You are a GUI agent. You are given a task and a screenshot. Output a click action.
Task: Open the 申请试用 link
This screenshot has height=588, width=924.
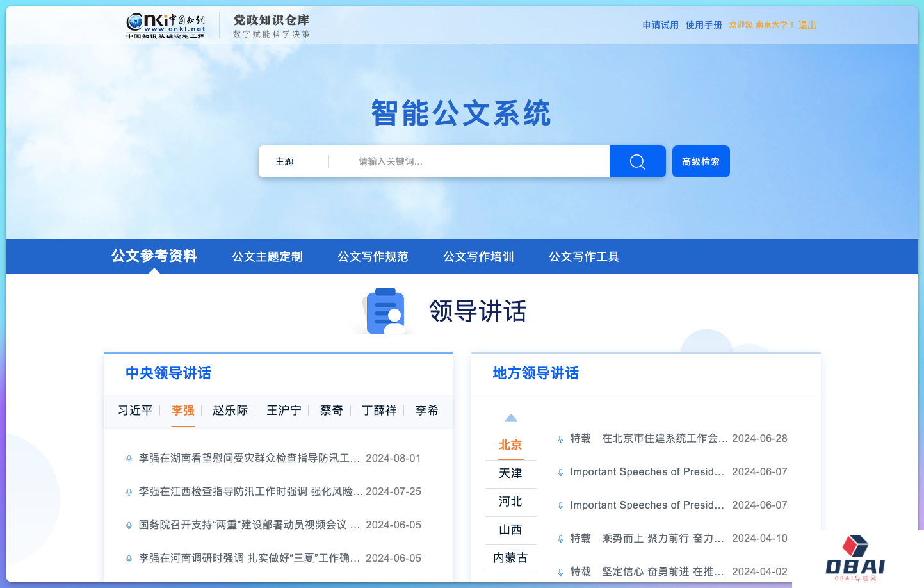pyautogui.click(x=660, y=25)
